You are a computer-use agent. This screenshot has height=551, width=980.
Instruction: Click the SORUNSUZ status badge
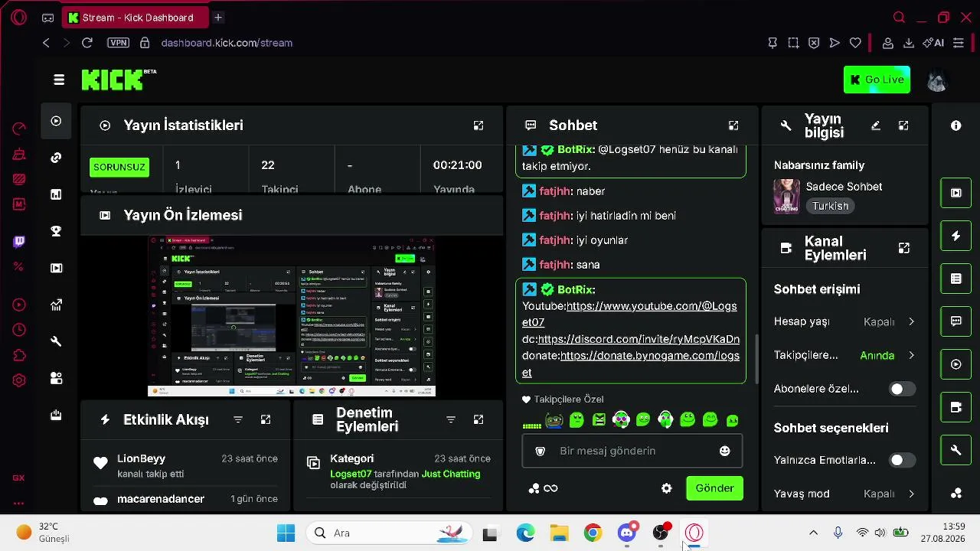pyautogui.click(x=119, y=167)
